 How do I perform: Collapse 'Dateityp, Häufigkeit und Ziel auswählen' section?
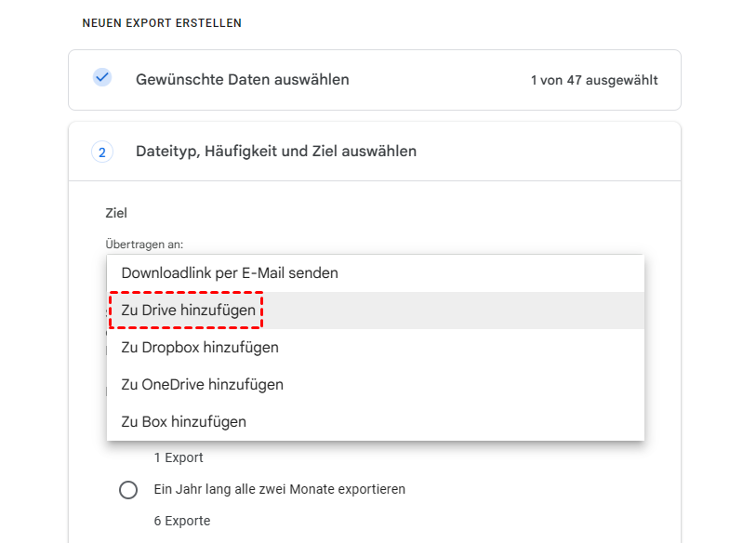click(275, 151)
